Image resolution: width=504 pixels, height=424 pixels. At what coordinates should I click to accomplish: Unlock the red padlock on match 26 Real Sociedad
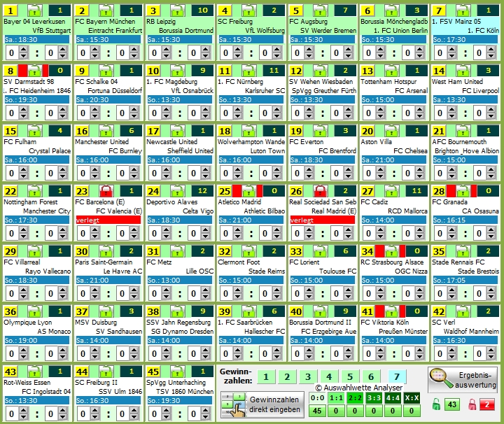click(321, 191)
